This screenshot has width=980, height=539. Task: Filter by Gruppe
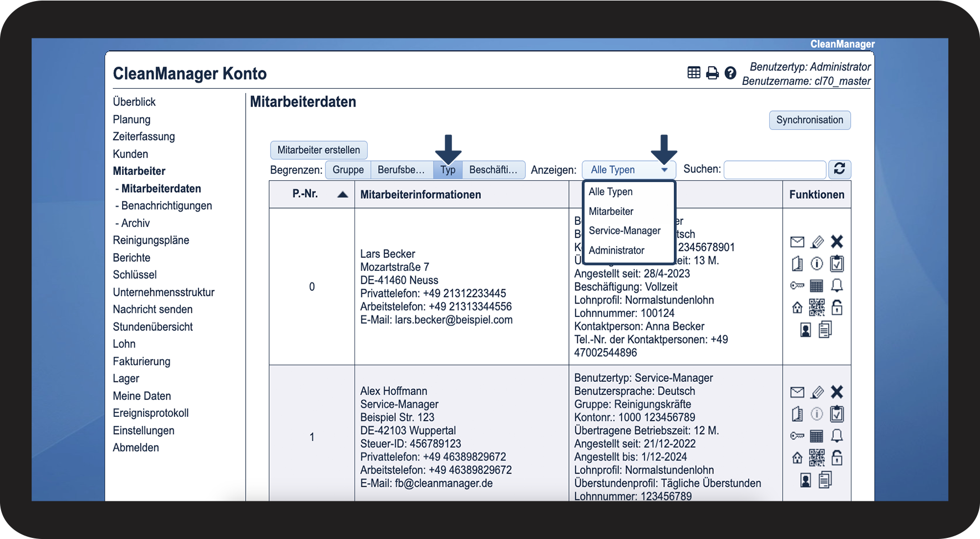348,170
